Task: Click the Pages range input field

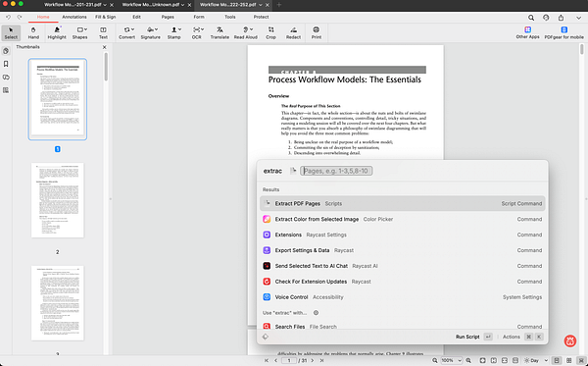Action: 336,171
